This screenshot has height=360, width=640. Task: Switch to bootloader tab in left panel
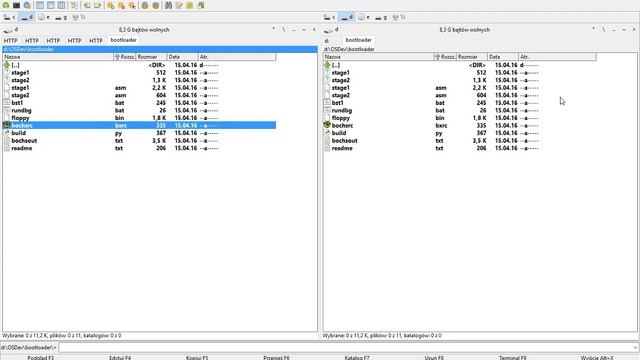[x=124, y=40]
